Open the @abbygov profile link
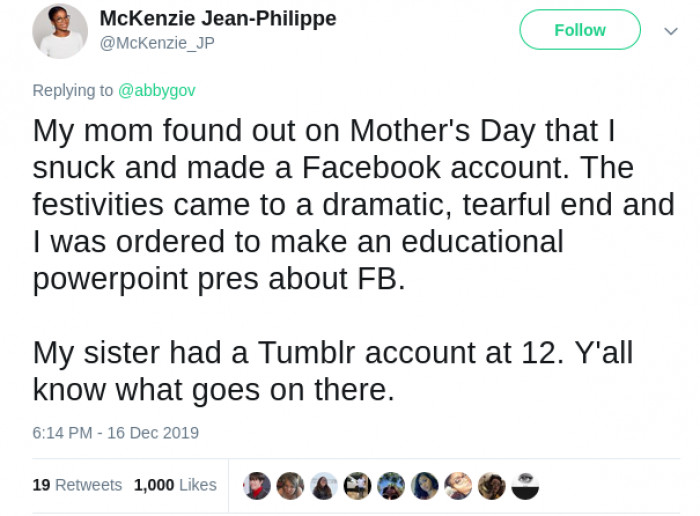Screen dimensions: 700x516 [157, 90]
